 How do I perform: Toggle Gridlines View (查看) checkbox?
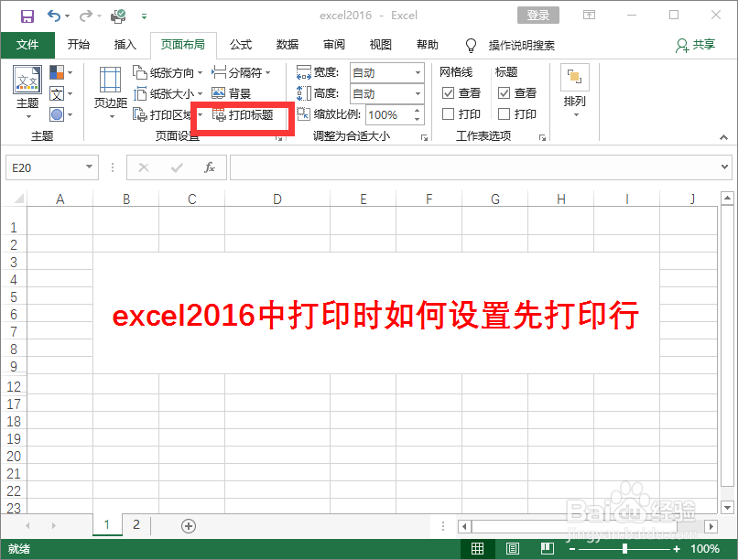point(448,93)
